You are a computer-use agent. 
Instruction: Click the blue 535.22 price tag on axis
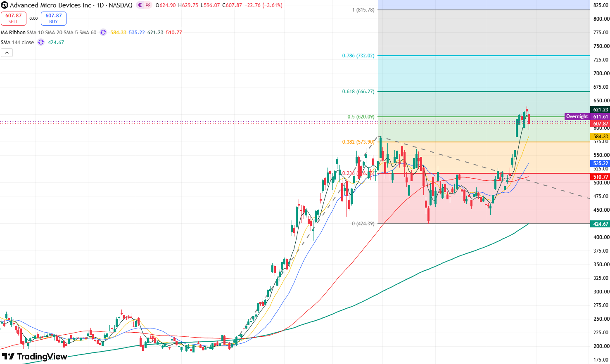tap(601, 163)
